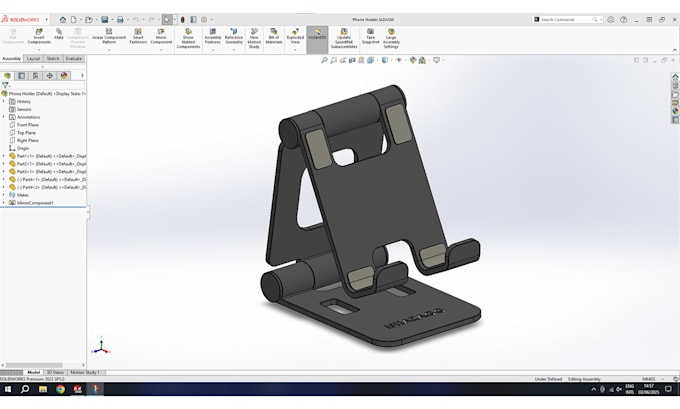Open Large Assembly Settings
Image resolution: width=680 pixels, height=409 pixels.
point(391,39)
